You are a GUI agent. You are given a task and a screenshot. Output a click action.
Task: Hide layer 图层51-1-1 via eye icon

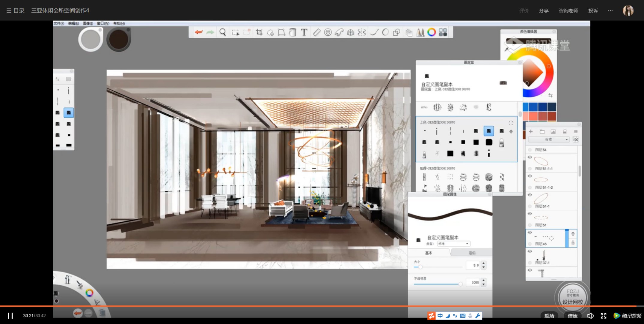530,157
